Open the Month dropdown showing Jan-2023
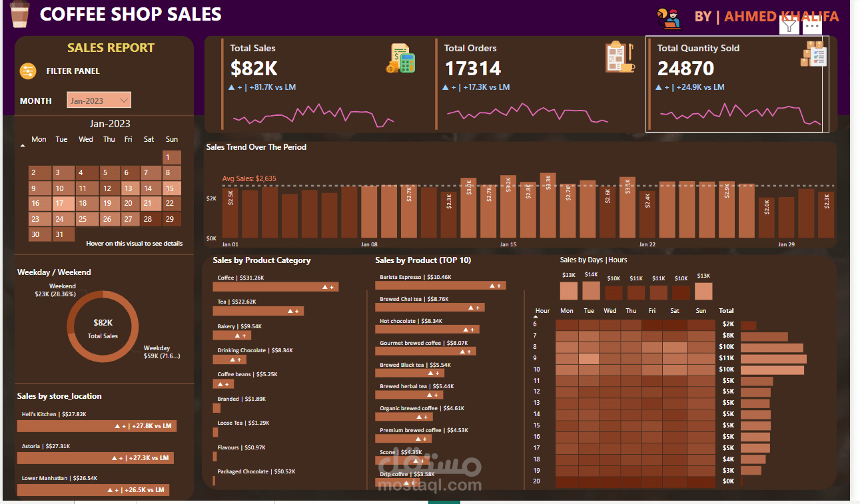860x504 pixels. (99, 101)
